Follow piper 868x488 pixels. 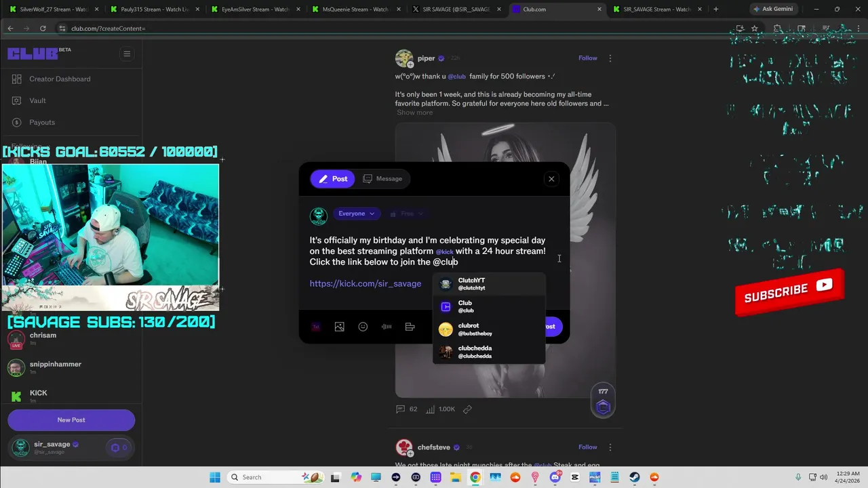coord(587,58)
